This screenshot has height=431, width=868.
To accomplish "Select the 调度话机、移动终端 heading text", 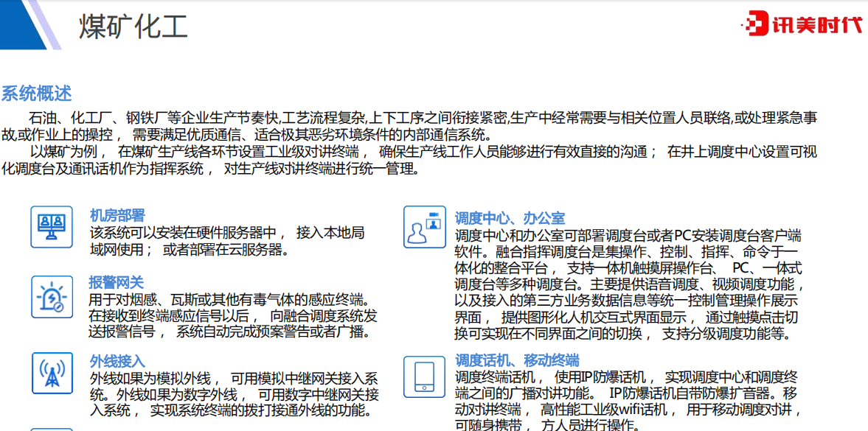I will 516,360.
